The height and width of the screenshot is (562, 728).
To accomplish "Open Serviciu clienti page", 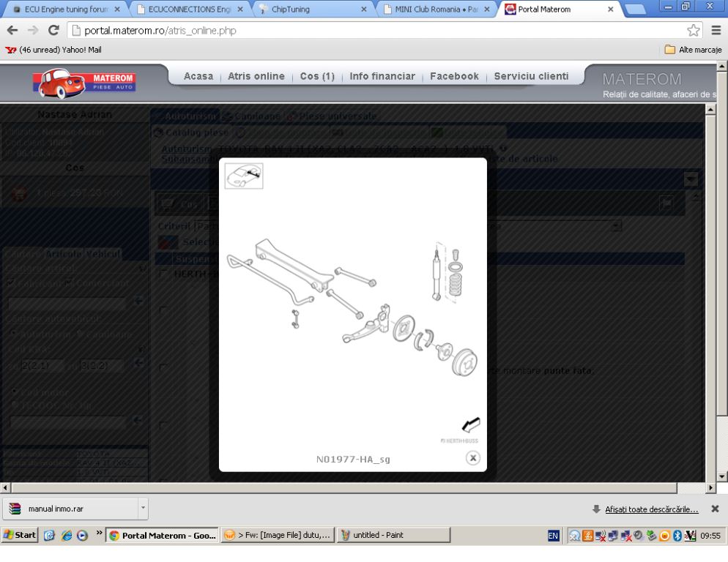I will (531, 77).
